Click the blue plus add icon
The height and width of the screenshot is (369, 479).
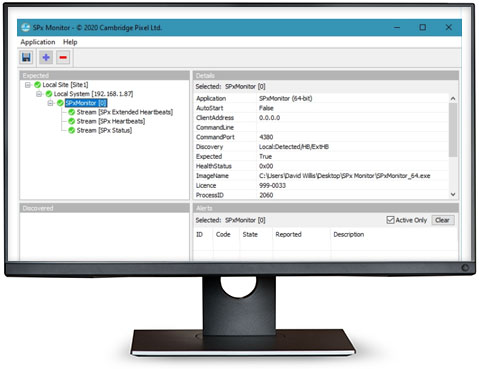(46, 58)
